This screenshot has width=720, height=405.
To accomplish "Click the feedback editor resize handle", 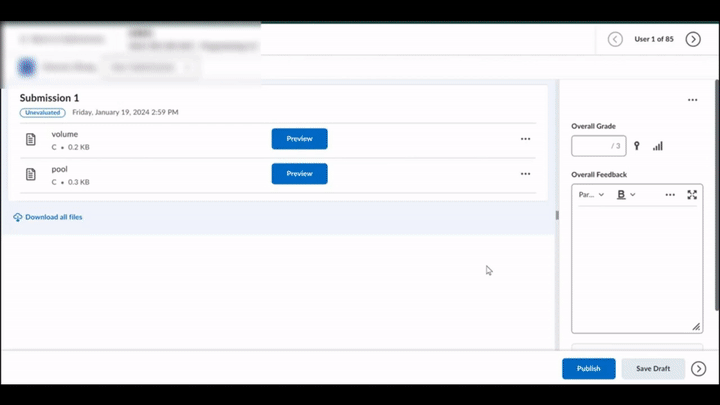I will pos(696,326).
